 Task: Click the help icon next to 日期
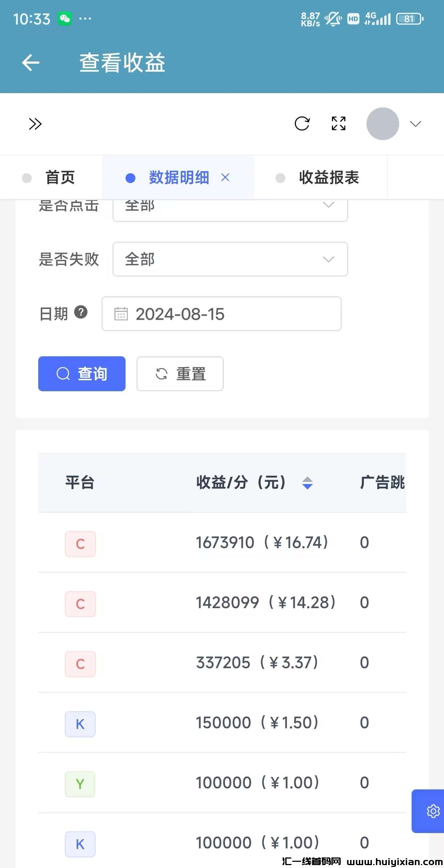[81, 312]
